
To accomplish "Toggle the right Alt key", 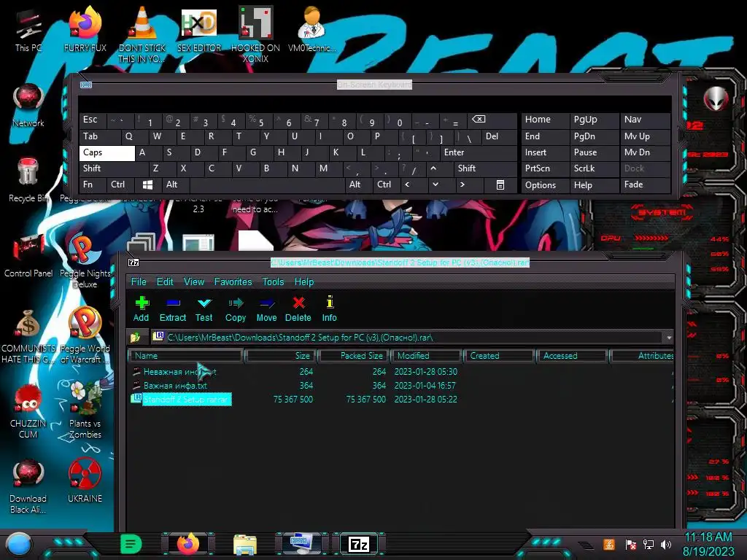I will click(359, 184).
